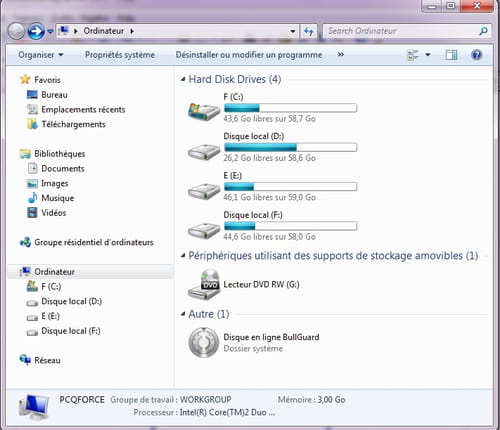Click the Disque local (D:) usage bar

click(x=290, y=147)
